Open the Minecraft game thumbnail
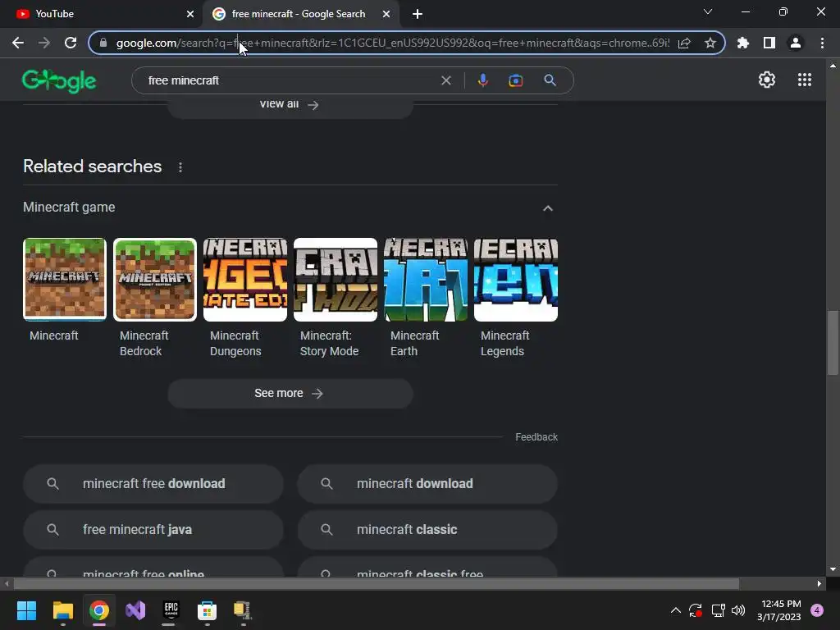Viewport: 840px width, 630px height. click(65, 280)
